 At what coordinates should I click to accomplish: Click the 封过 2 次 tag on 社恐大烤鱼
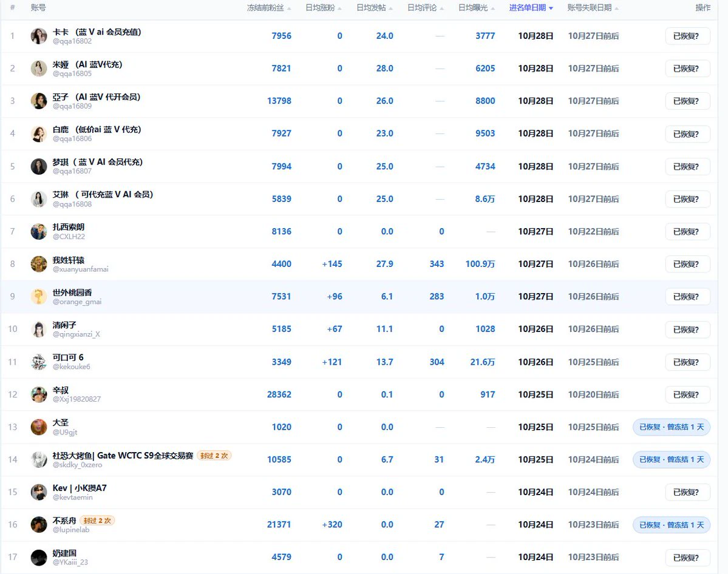coord(214,456)
